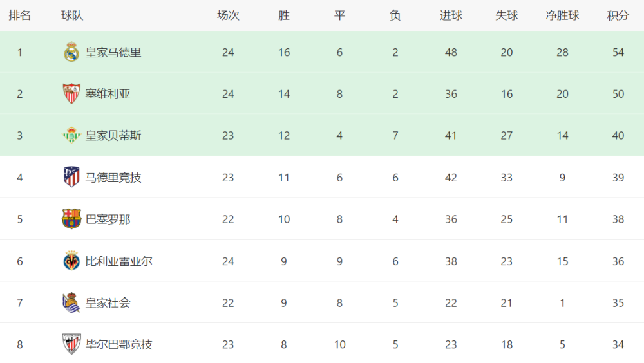The width and height of the screenshot is (644, 363).
Task: Click team name 皇家贝蒂斯
Action: pos(113,136)
